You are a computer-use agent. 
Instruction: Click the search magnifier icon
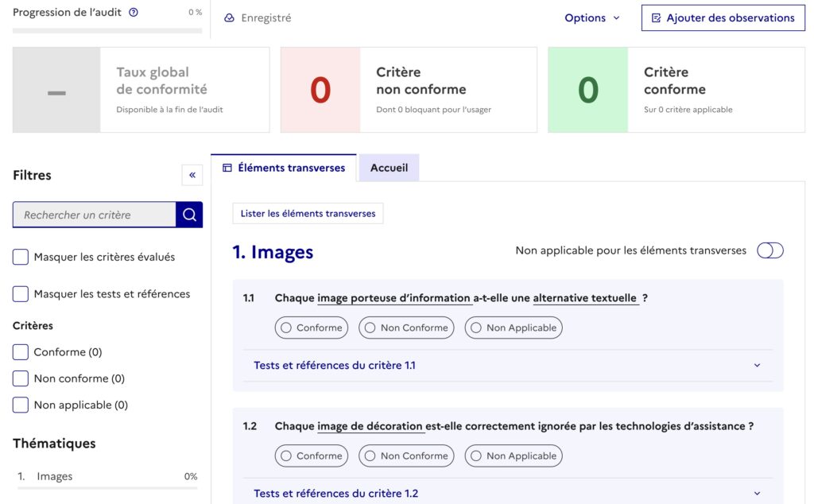(x=189, y=215)
